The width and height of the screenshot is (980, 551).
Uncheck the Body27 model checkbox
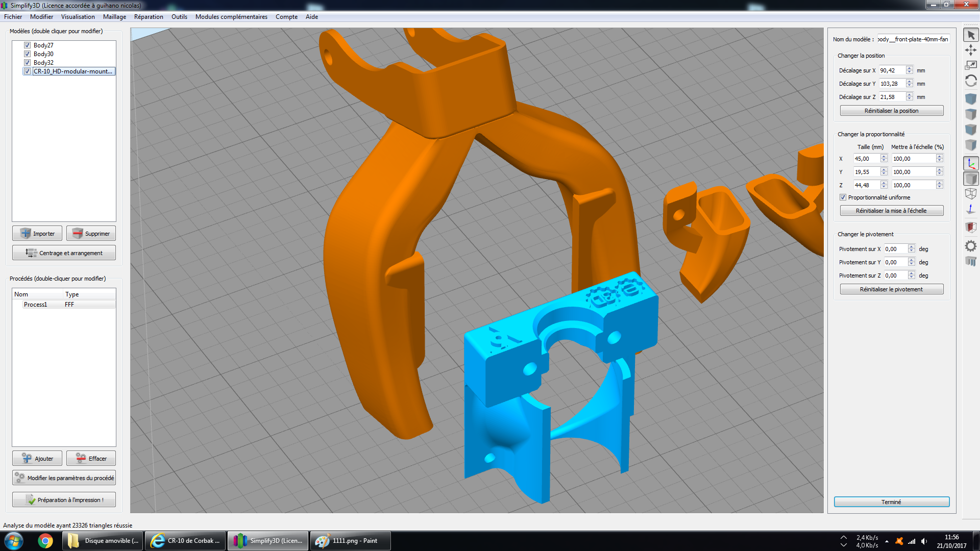(28, 45)
